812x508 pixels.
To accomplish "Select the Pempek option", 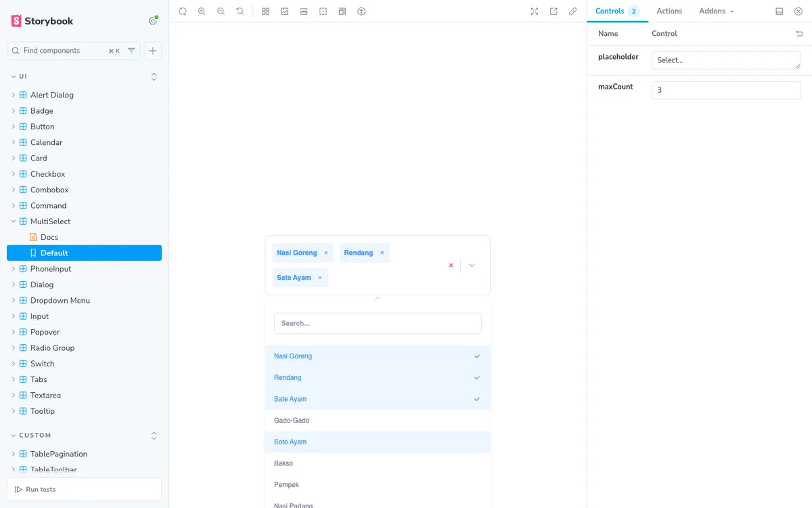I will point(378,485).
